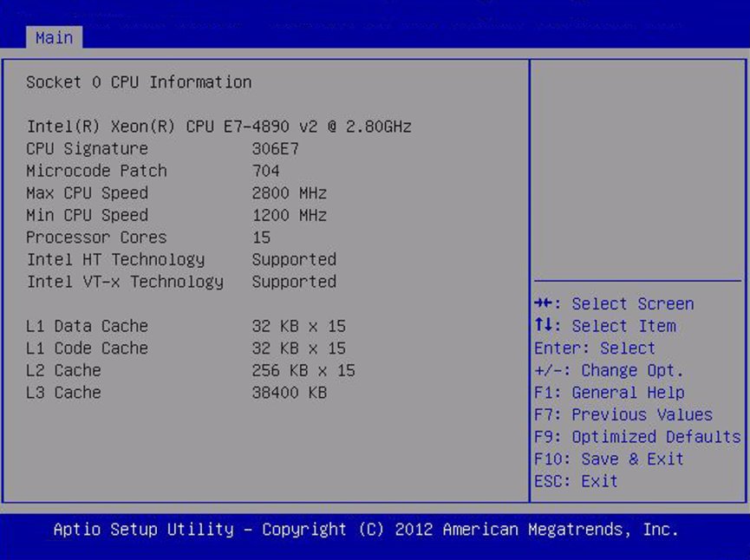Click the F10: Save & Exit hint
Viewport: 750px width, 560px height.
609,459
